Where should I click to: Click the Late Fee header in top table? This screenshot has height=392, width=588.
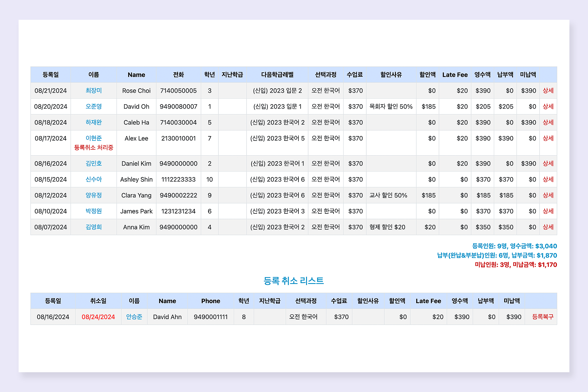(455, 75)
